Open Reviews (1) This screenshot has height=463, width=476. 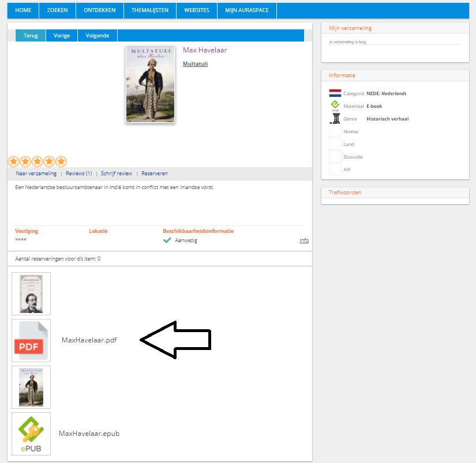point(78,174)
